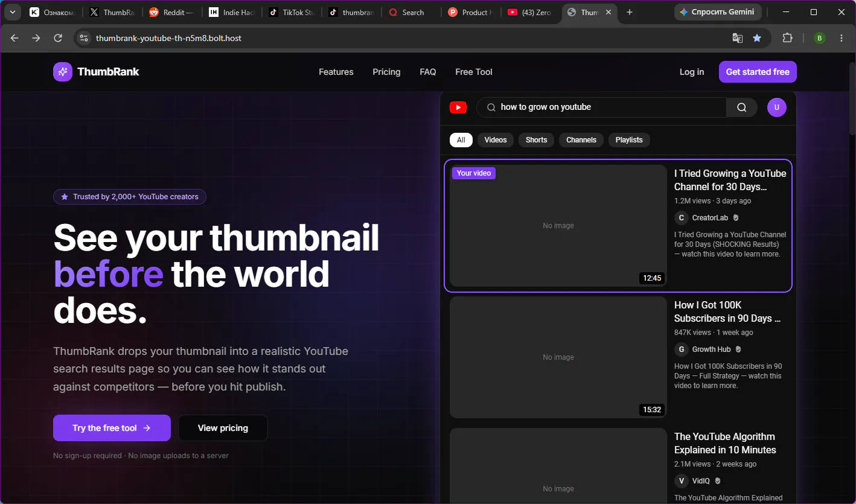Image resolution: width=856 pixels, height=504 pixels.
Task: Click the Trusted by 2,000+ YouTube creators badge
Action: coord(130,197)
